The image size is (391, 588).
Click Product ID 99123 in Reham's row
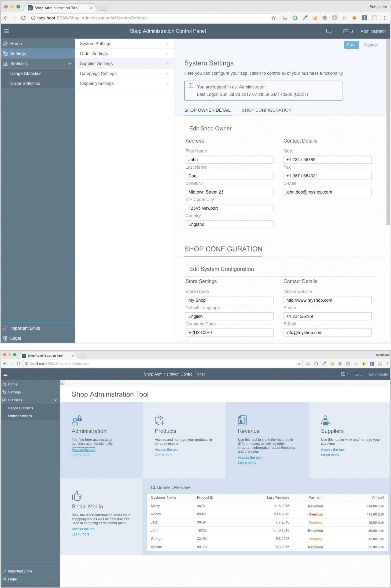[x=202, y=547]
